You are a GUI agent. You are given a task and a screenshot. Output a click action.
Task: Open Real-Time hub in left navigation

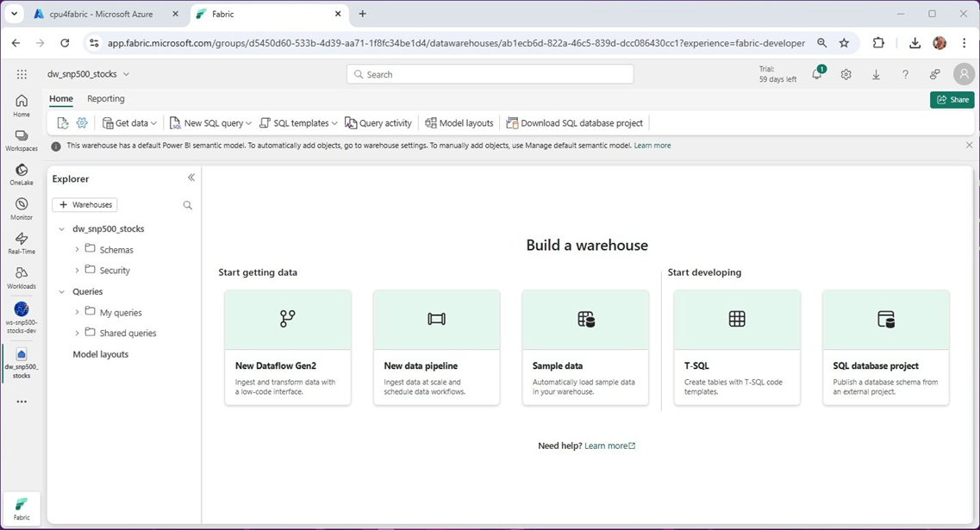pyautogui.click(x=22, y=244)
